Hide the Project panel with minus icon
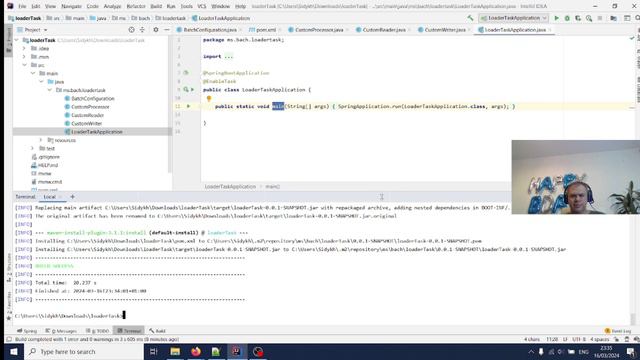Image resolution: width=640 pixels, height=360 pixels. pos(167,30)
